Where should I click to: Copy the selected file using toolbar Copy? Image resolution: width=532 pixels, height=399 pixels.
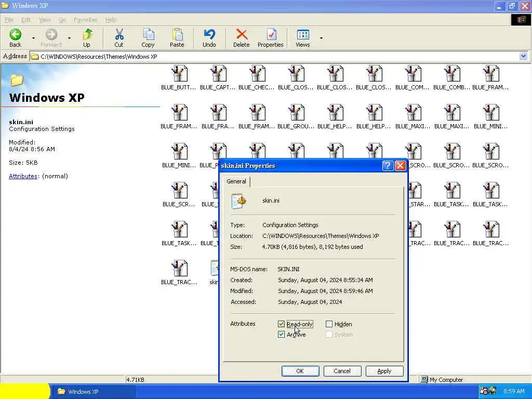148,37
